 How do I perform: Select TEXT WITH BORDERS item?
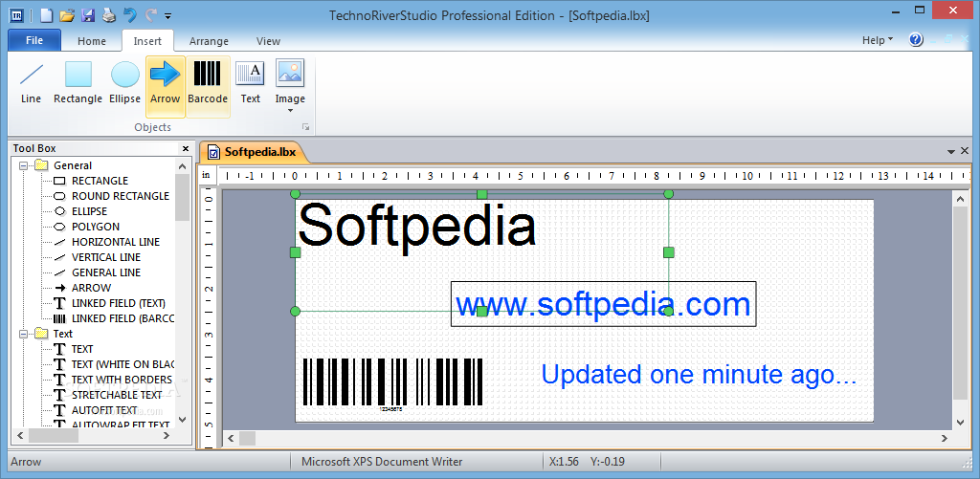pos(113,380)
